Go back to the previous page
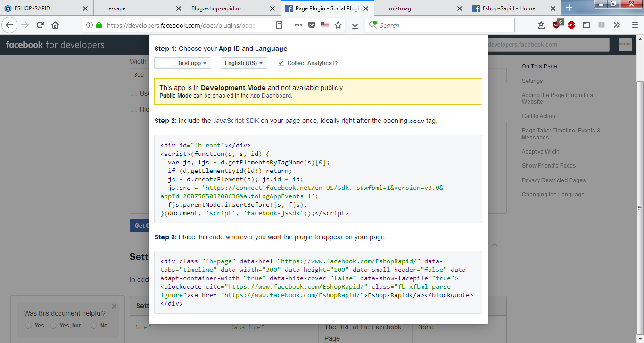The image size is (644, 343). tap(10, 25)
